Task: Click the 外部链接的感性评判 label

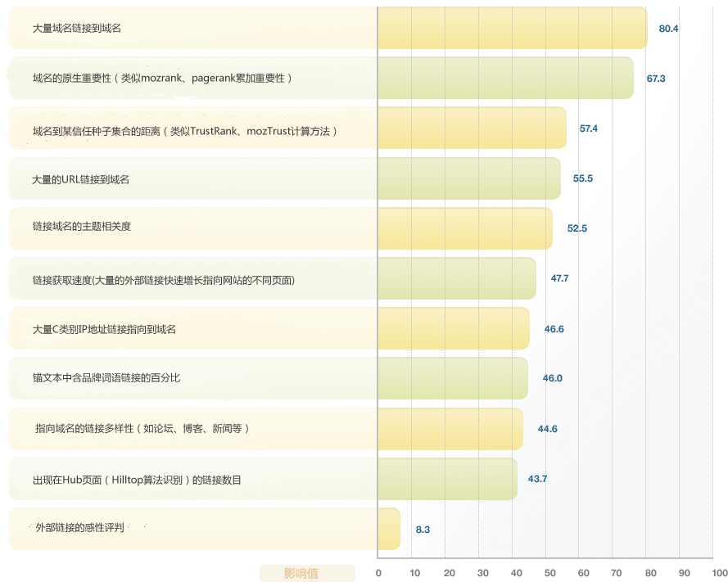Action: click(79, 528)
